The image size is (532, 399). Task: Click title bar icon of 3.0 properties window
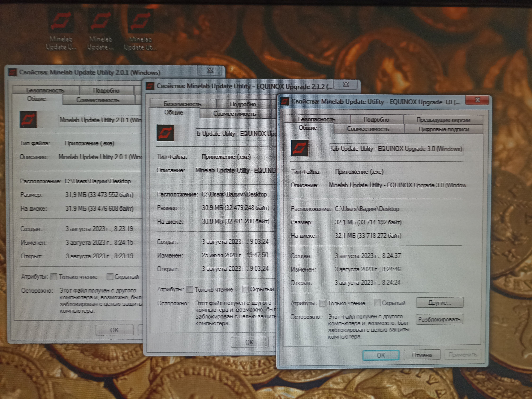tap(285, 101)
